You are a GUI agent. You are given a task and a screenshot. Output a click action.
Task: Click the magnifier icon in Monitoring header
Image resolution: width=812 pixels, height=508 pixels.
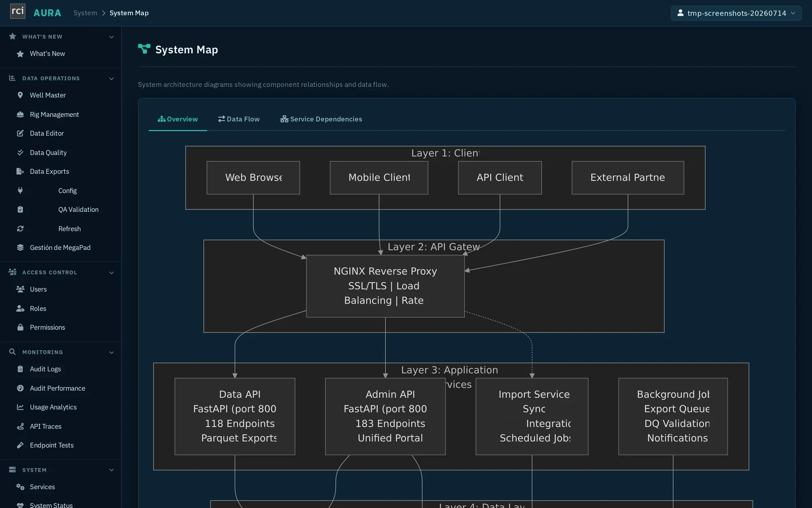(13, 352)
